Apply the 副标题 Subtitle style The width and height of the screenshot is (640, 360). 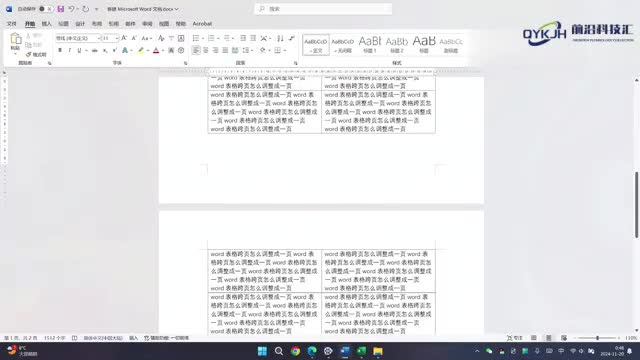click(x=451, y=45)
